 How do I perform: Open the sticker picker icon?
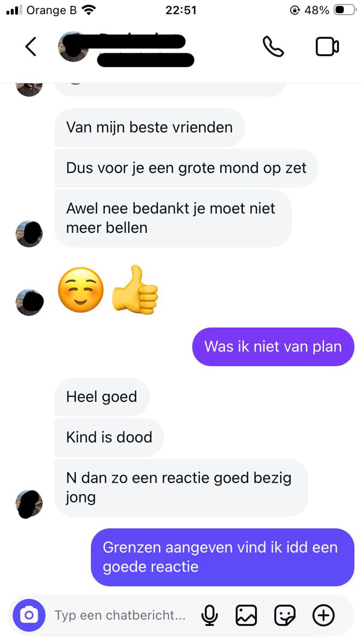click(284, 615)
